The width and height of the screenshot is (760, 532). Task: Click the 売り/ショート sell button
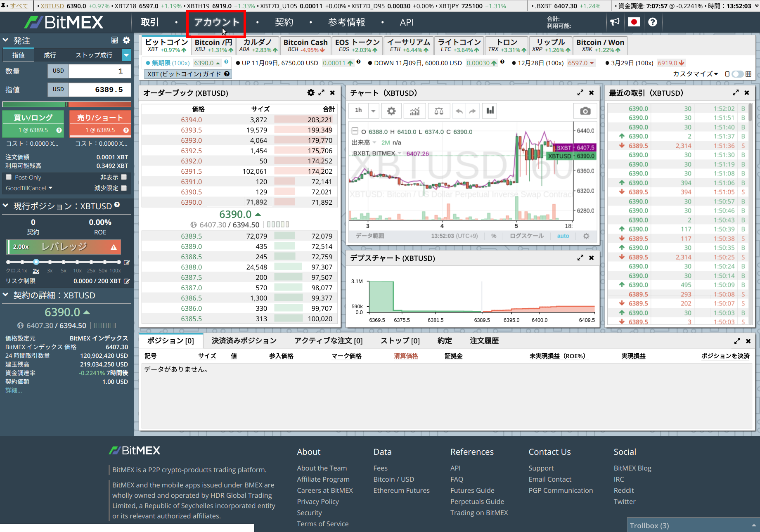coord(100,123)
